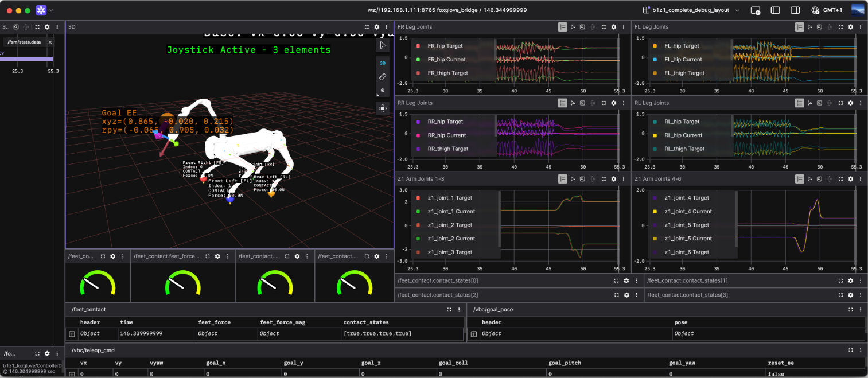Click the select objects cursor tool in 3D panel
Viewport: 868px width, 378px height.
pos(383,45)
